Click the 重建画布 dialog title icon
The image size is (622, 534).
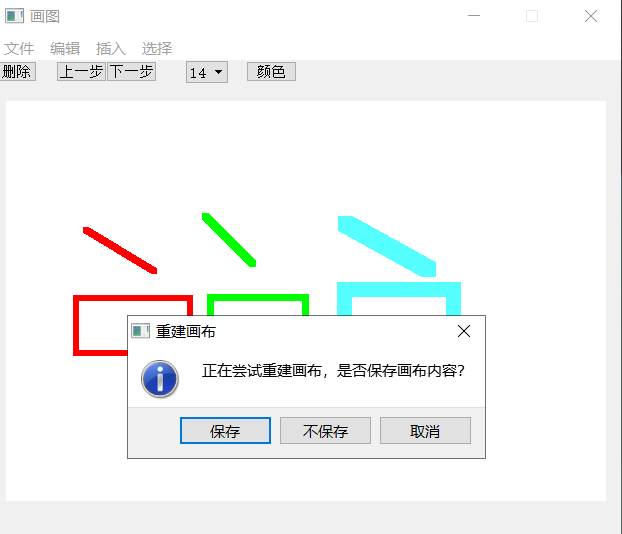coord(140,331)
